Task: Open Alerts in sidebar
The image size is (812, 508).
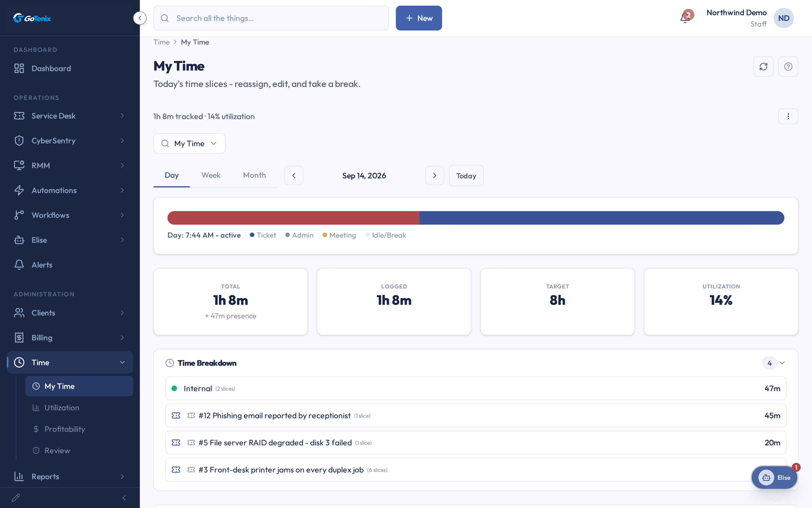Action: (70, 265)
